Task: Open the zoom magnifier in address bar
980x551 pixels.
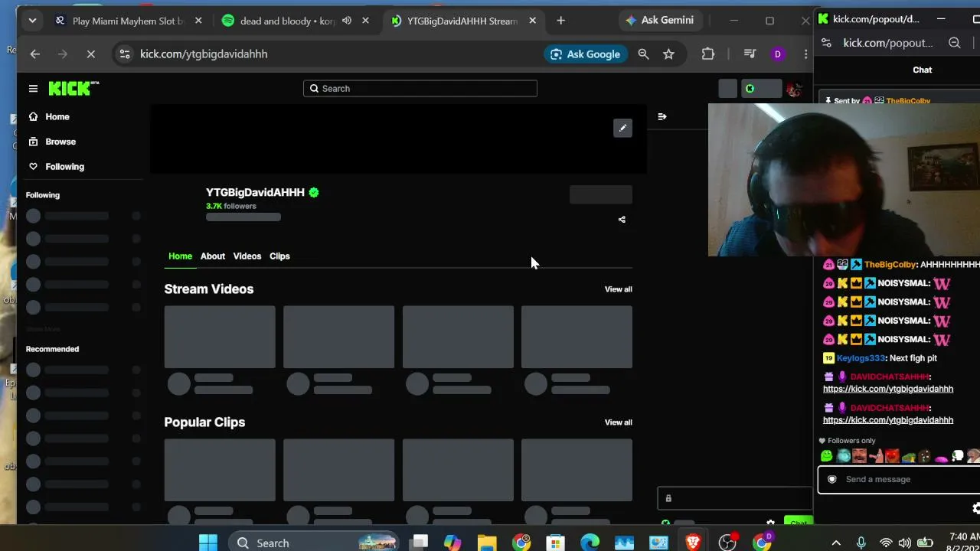Action: [643, 54]
